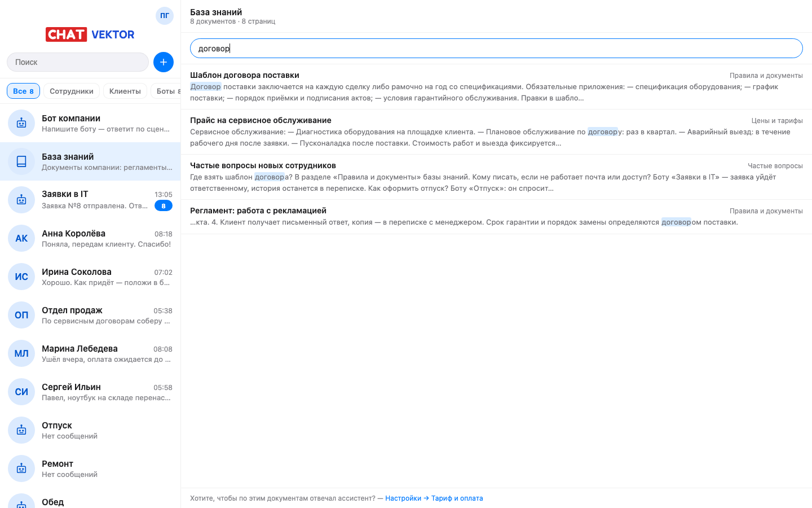The height and width of the screenshot is (508, 812).
Task: Click the 8 документов · 8 страниц subtitle
Action: 232,21
